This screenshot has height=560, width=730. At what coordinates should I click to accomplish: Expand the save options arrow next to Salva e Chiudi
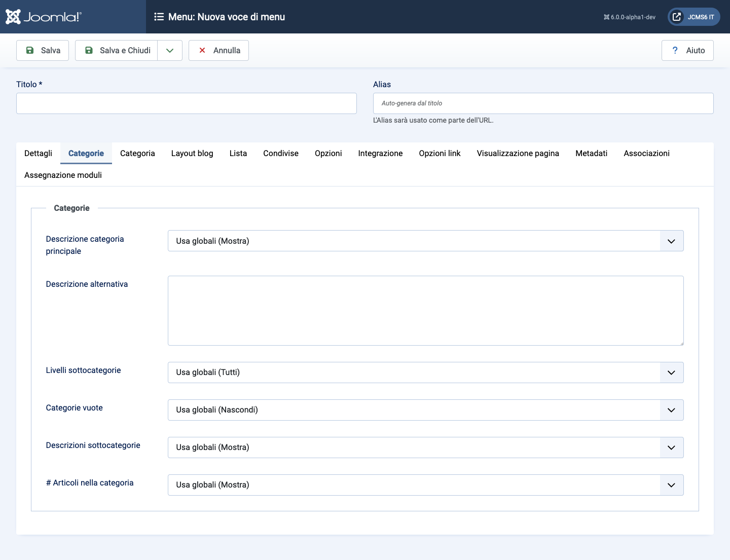click(x=170, y=50)
